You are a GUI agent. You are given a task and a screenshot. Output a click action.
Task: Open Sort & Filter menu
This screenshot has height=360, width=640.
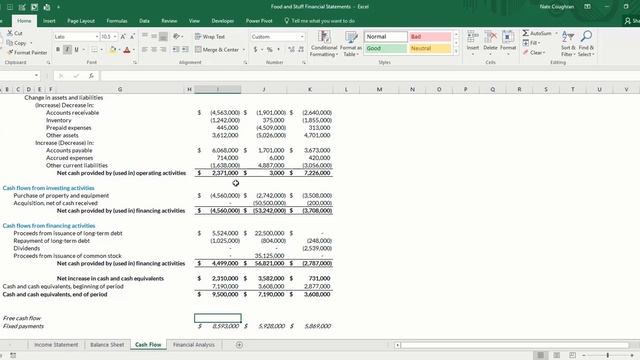pos(567,44)
